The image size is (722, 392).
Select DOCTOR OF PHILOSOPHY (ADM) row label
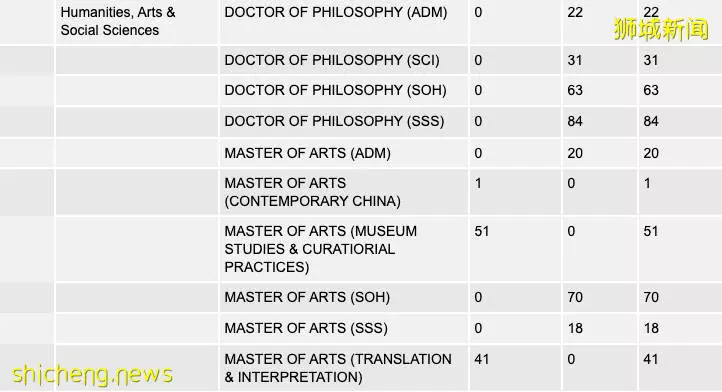[x=336, y=12]
